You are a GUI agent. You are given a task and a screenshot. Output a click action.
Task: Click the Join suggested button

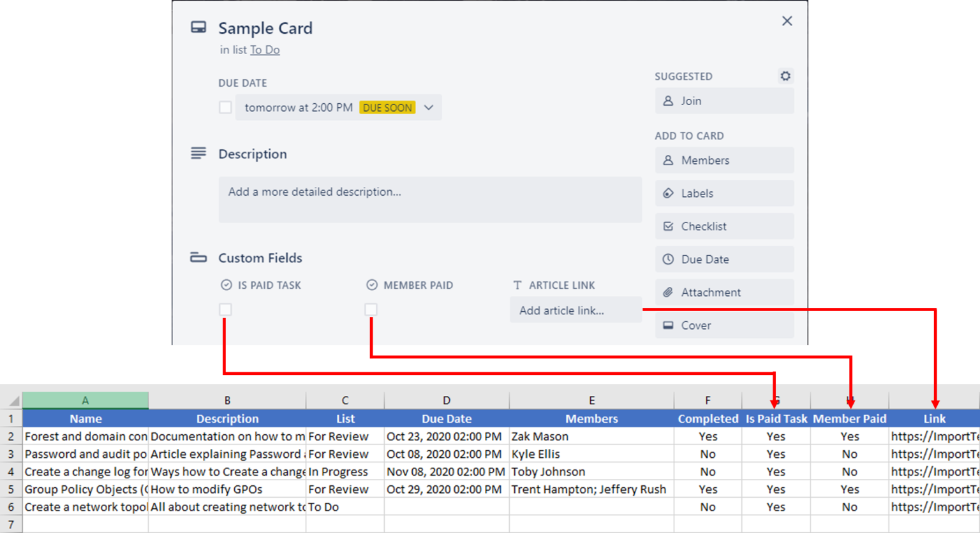[692, 101]
